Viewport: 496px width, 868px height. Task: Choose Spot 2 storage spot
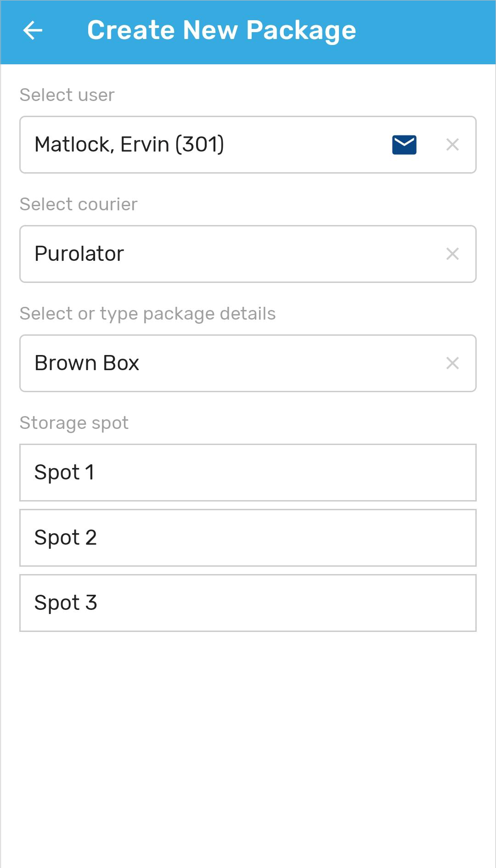[x=248, y=538]
